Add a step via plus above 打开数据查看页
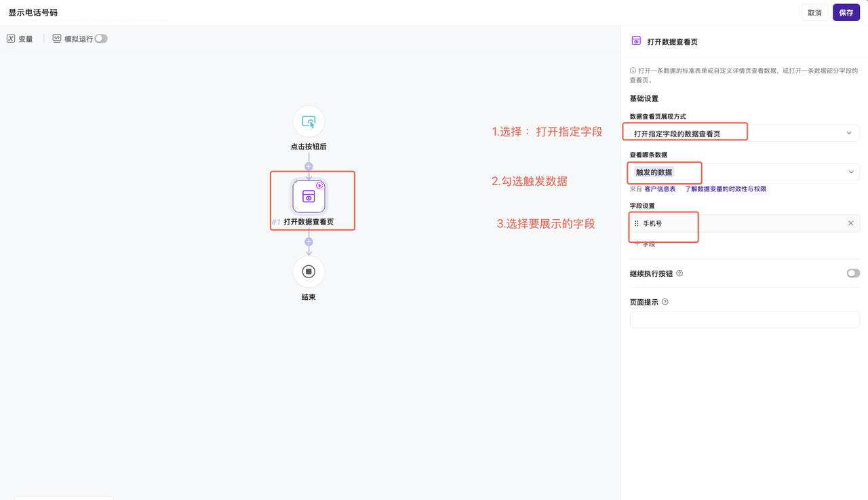The width and height of the screenshot is (868, 500). tap(309, 166)
